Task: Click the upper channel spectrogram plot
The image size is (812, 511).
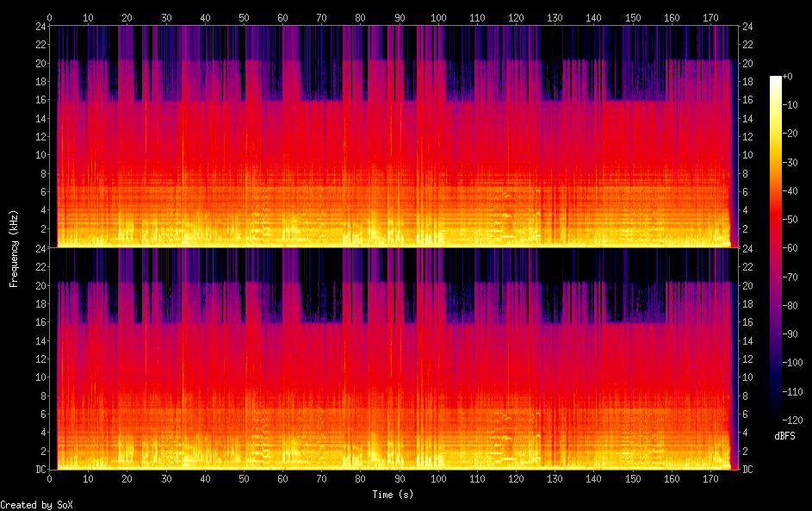Action: click(x=390, y=136)
